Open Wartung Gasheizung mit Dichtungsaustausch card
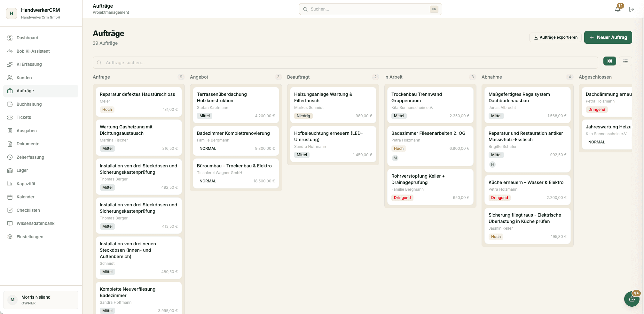 139,138
